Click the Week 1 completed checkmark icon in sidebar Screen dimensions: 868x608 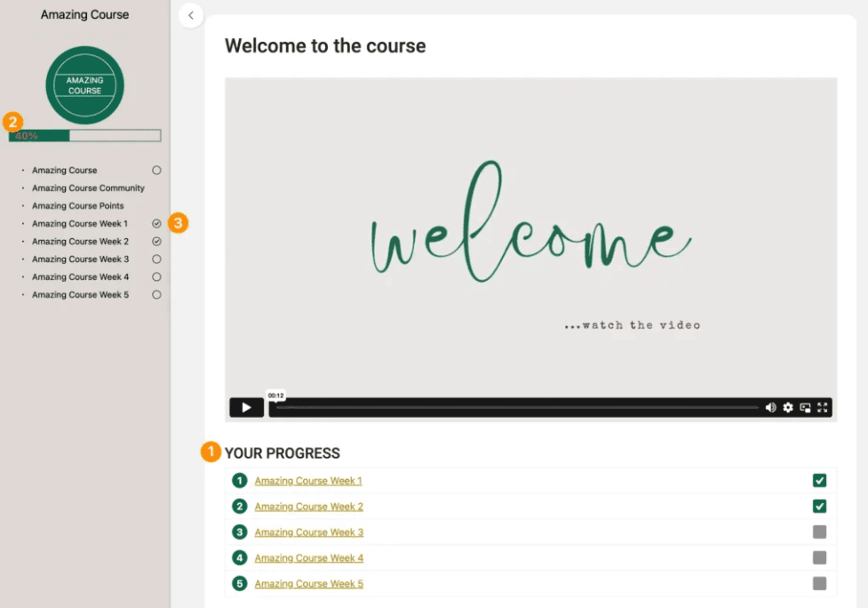click(156, 224)
